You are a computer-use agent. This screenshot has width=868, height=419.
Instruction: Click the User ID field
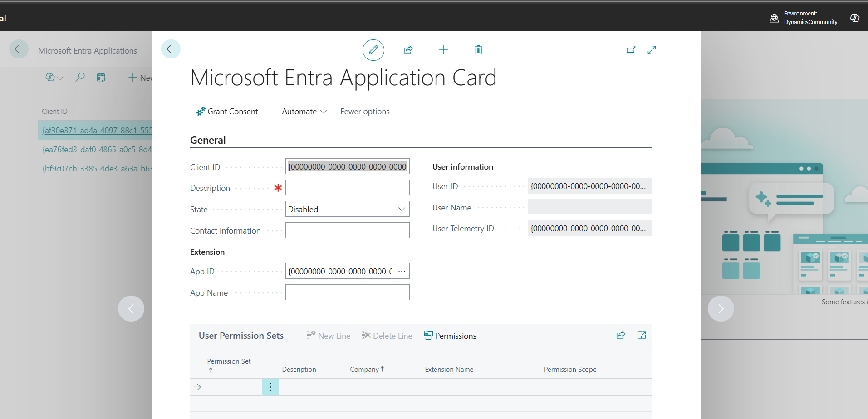tap(589, 186)
